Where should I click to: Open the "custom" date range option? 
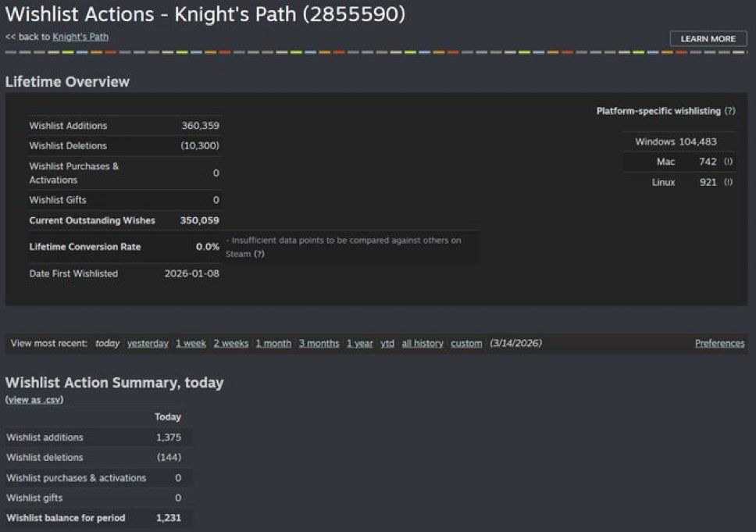point(466,343)
